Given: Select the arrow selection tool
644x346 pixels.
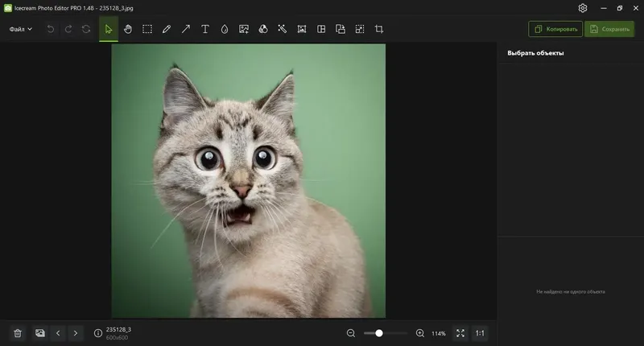Looking at the screenshot, I should pyautogui.click(x=109, y=29).
